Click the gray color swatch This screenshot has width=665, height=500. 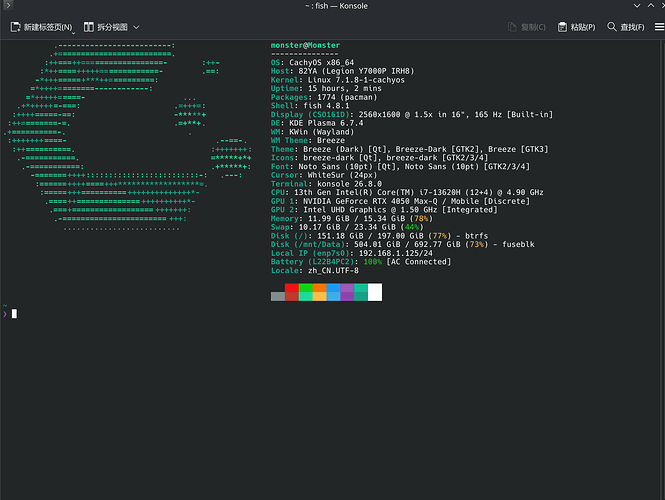(x=278, y=296)
